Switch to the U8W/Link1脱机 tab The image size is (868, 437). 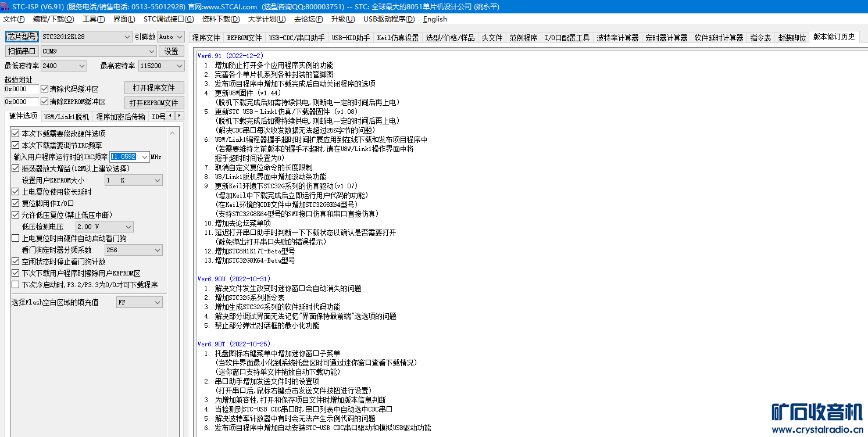(66, 117)
